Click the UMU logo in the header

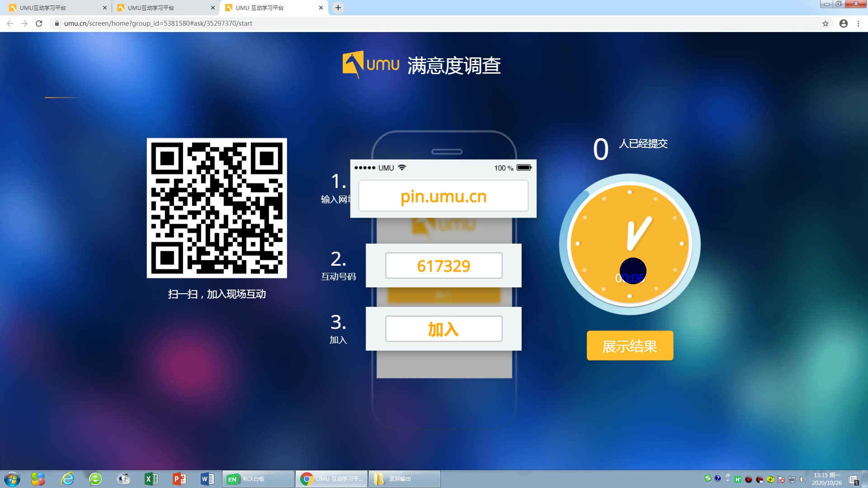(371, 65)
